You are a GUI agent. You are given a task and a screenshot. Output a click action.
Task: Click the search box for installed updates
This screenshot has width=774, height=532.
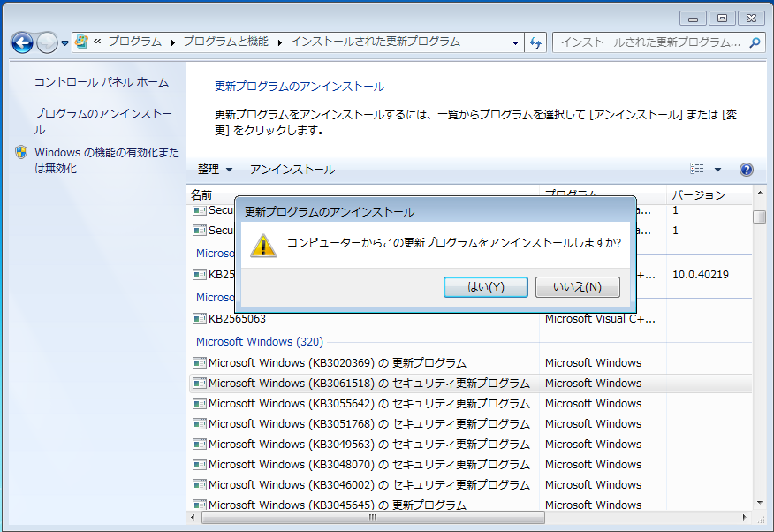(x=649, y=43)
